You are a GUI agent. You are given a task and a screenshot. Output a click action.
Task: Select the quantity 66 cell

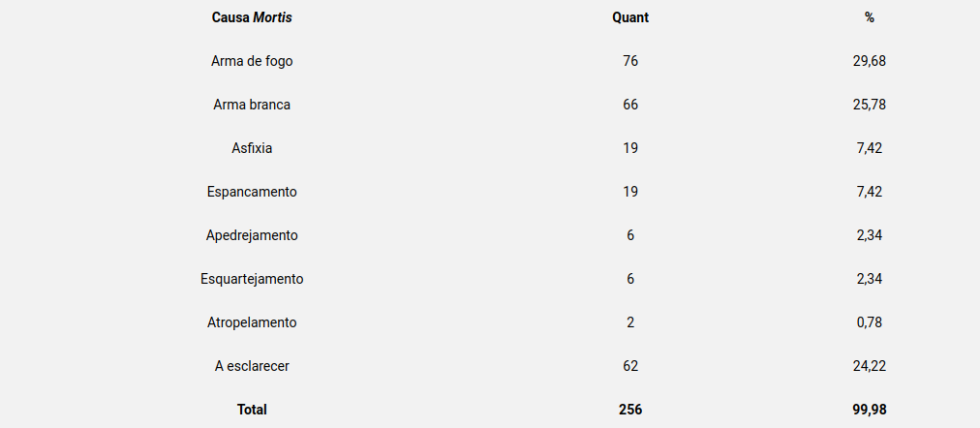[x=630, y=105]
